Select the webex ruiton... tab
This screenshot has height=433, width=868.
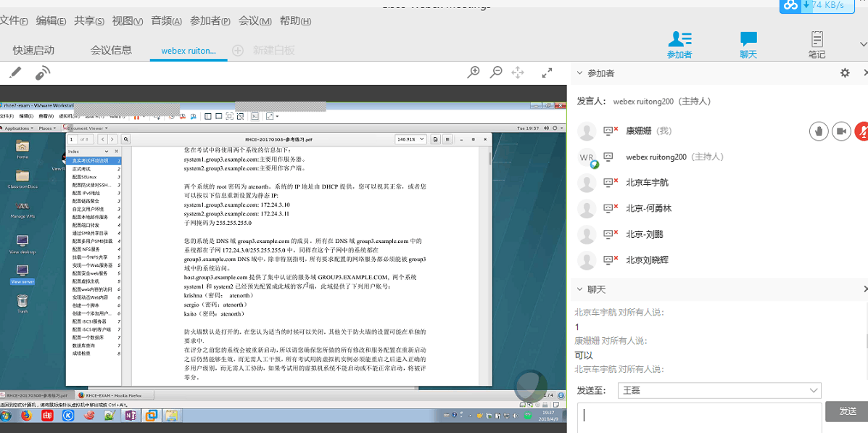click(189, 50)
